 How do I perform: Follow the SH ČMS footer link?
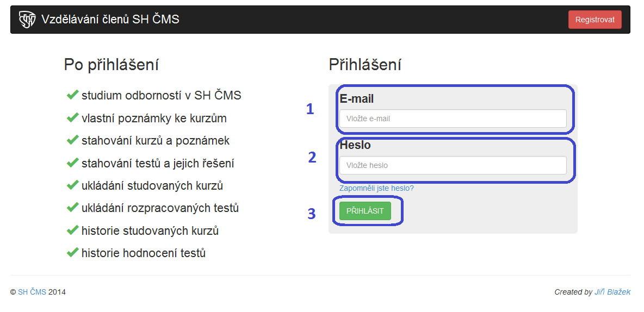(x=32, y=292)
